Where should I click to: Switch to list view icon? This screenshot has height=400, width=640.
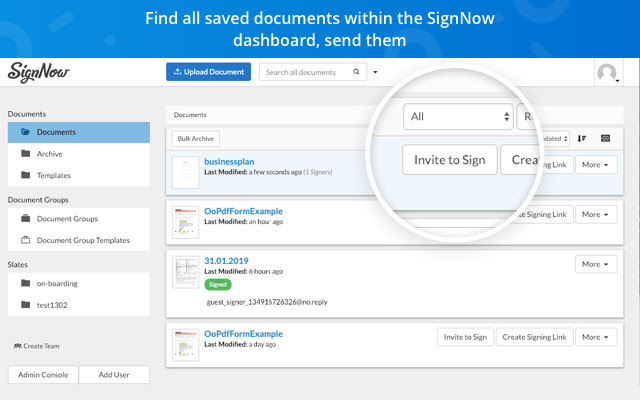(605, 139)
